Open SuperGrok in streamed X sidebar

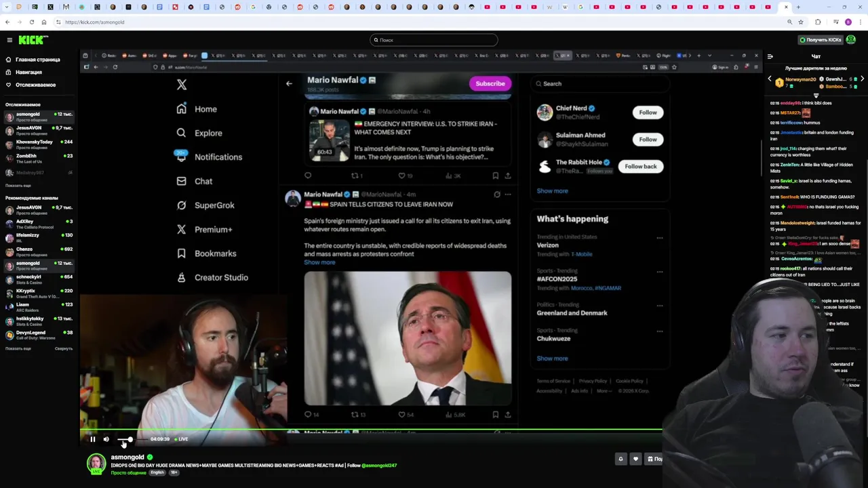point(206,205)
